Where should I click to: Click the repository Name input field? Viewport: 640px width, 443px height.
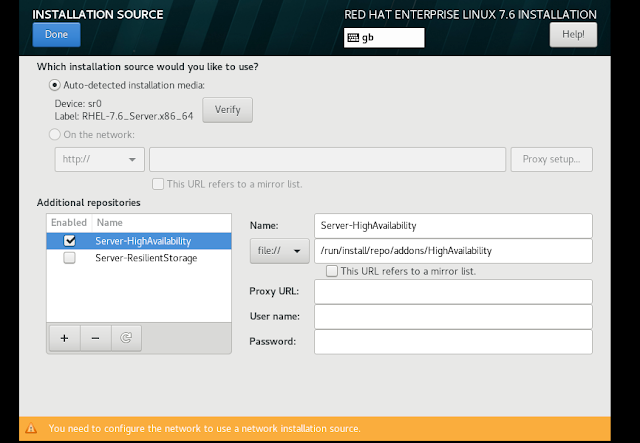(453, 226)
